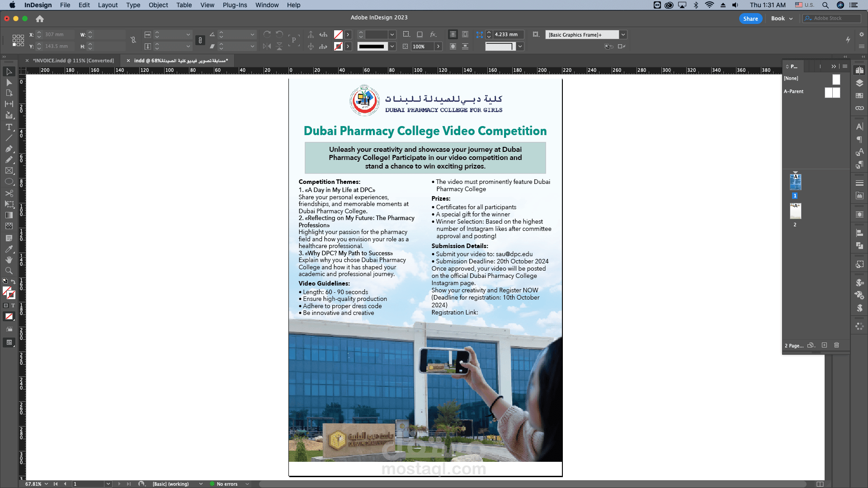Image resolution: width=868 pixels, height=488 pixels.
Task: Toggle constrain proportions for scaling
Action: [x=200, y=41]
